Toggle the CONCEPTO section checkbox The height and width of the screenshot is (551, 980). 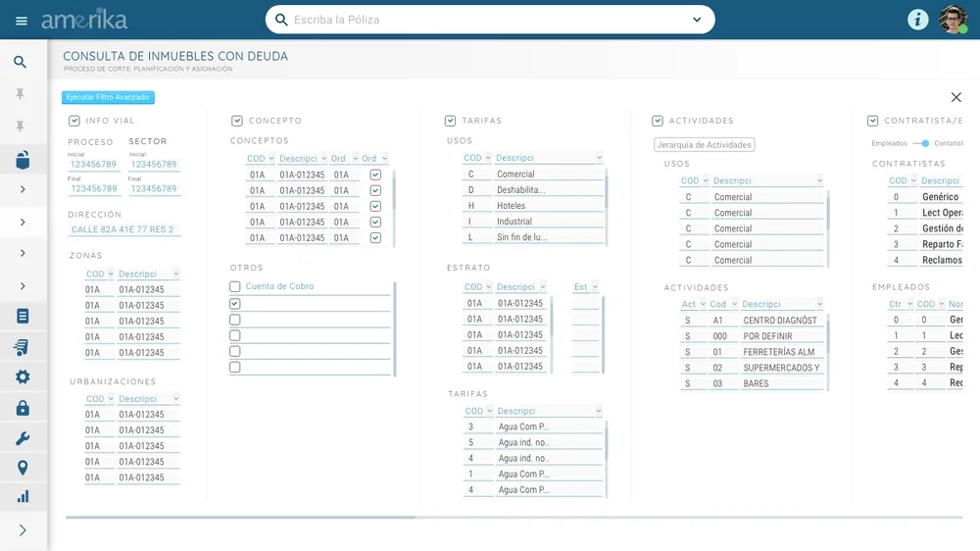tap(237, 121)
